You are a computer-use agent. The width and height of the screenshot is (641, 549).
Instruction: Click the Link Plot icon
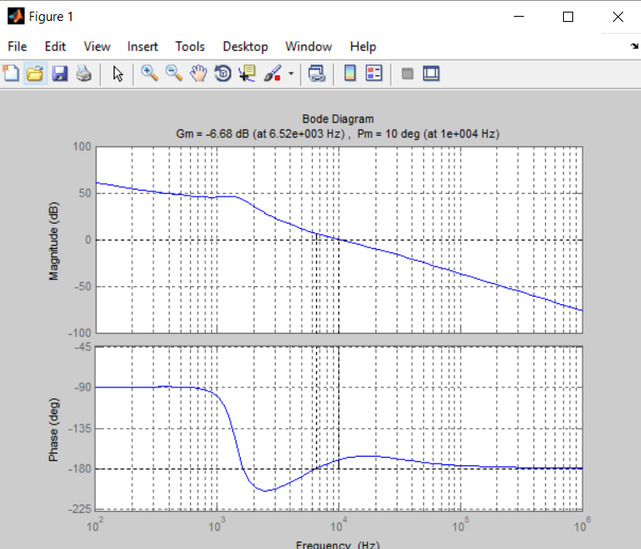[x=317, y=73]
